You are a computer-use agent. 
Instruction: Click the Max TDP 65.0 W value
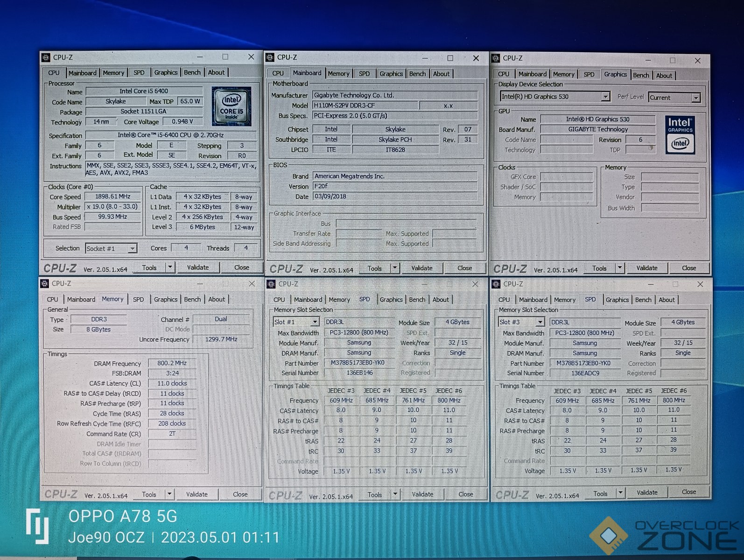tap(190, 101)
